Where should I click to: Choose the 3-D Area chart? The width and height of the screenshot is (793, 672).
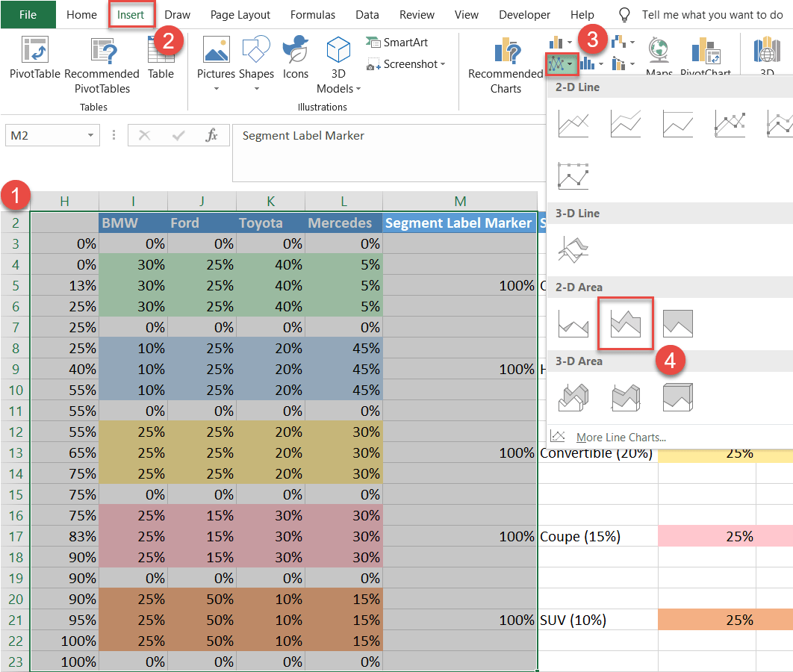click(x=573, y=397)
